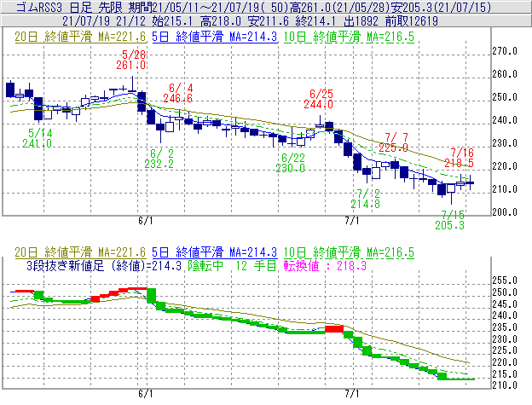Click '6/1' date label on lower chart
The width and height of the screenshot is (532, 405).
point(146,394)
